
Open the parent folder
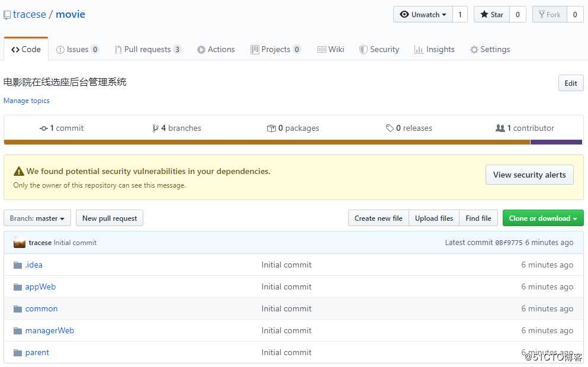coord(37,352)
